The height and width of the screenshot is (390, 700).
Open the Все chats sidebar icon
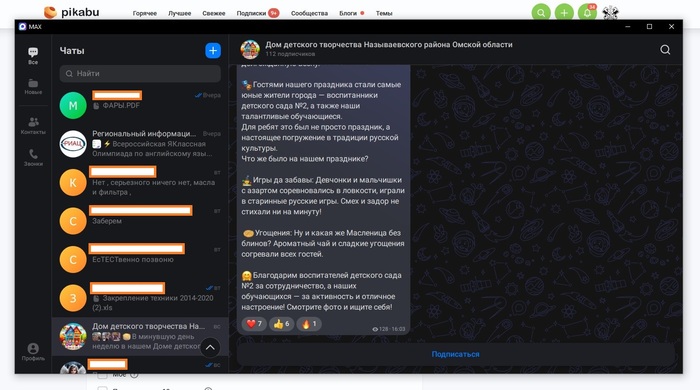[33, 56]
